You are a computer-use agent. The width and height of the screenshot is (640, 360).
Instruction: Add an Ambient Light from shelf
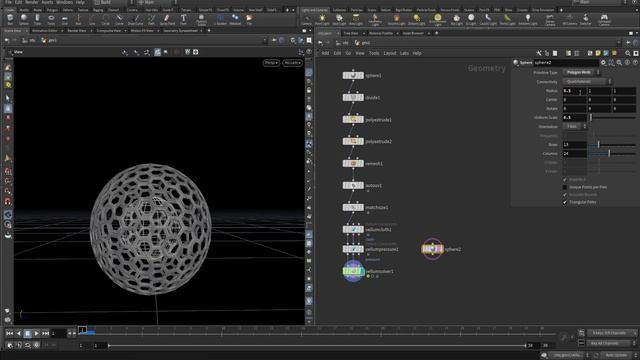pos(528,19)
